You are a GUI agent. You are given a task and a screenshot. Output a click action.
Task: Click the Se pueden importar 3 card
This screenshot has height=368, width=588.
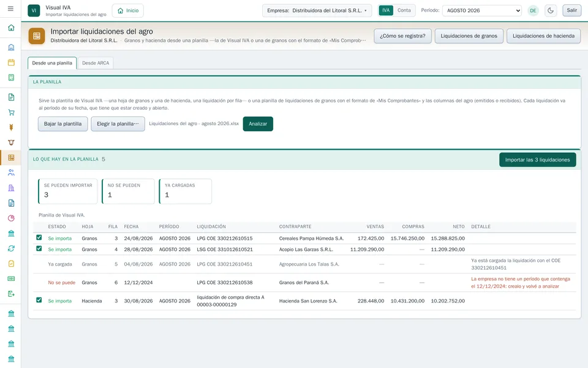tap(68, 191)
